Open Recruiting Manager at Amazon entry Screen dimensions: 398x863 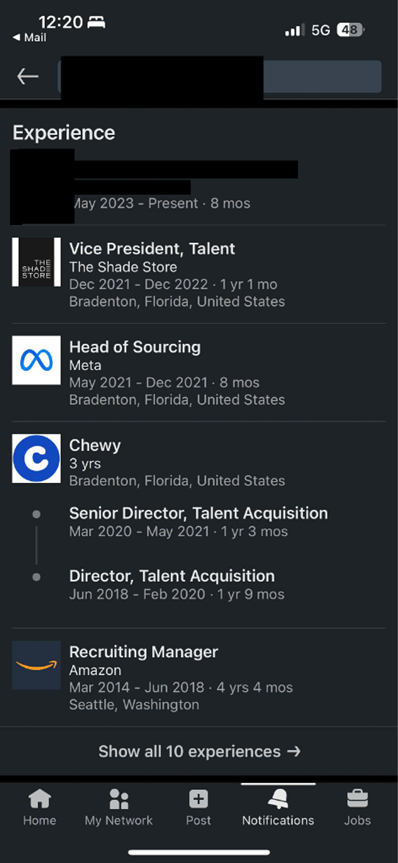[x=199, y=678]
